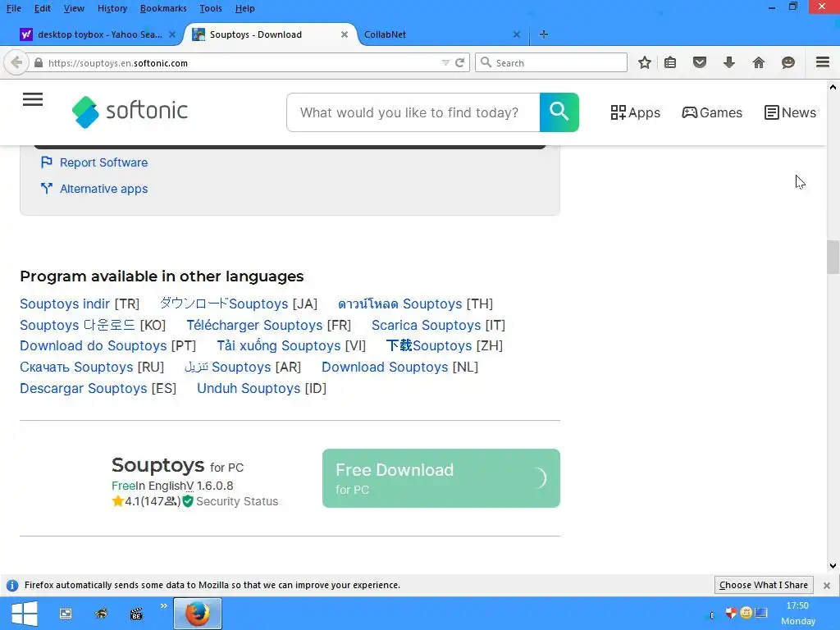This screenshot has height=630, width=840.
Task: Open the Softonic site hamburger menu
Action: [33, 99]
